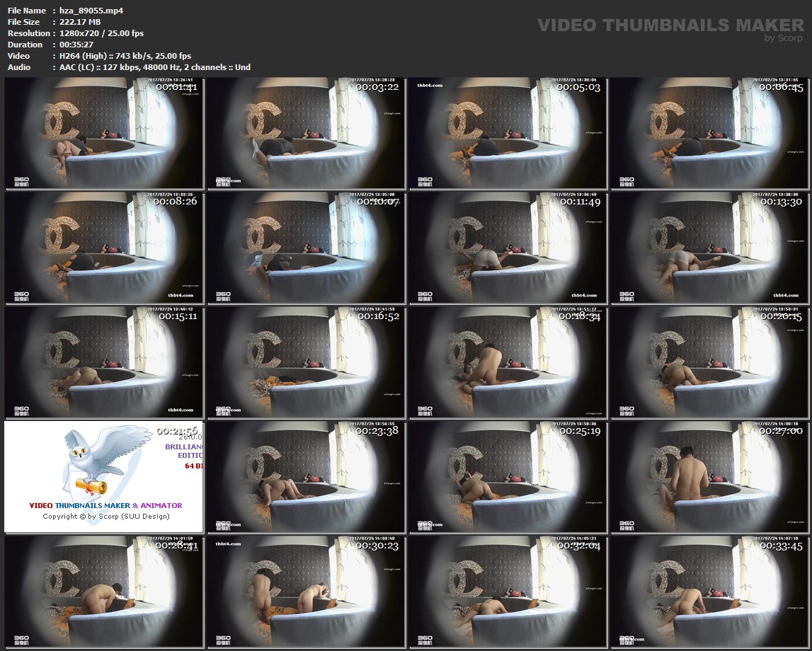This screenshot has height=651, width=812.
Task: Select the file size value 222.17 MB
Action: click(80, 22)
